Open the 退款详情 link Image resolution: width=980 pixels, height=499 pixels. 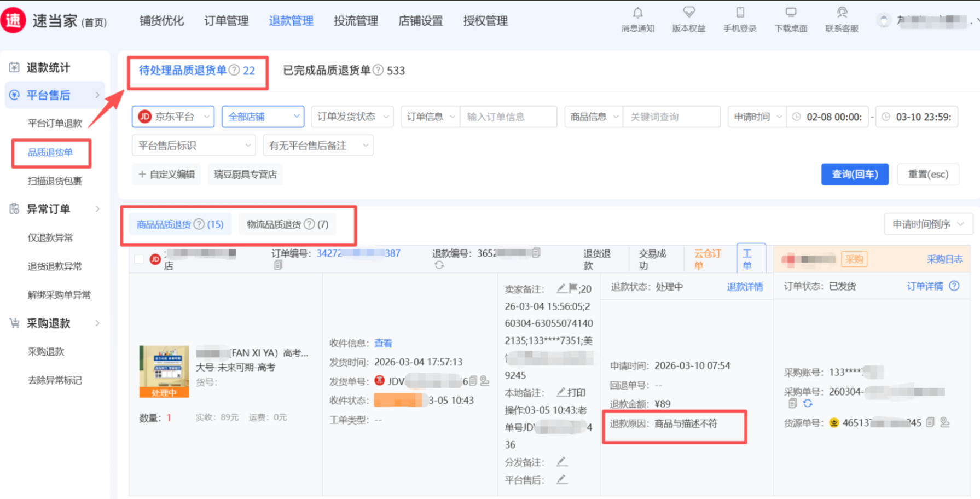[x=744, y=287]
